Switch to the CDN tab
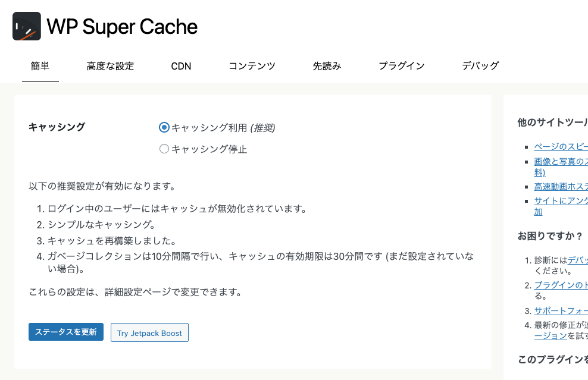The width and height of the screenshot is (588, 380). (181, 66)
